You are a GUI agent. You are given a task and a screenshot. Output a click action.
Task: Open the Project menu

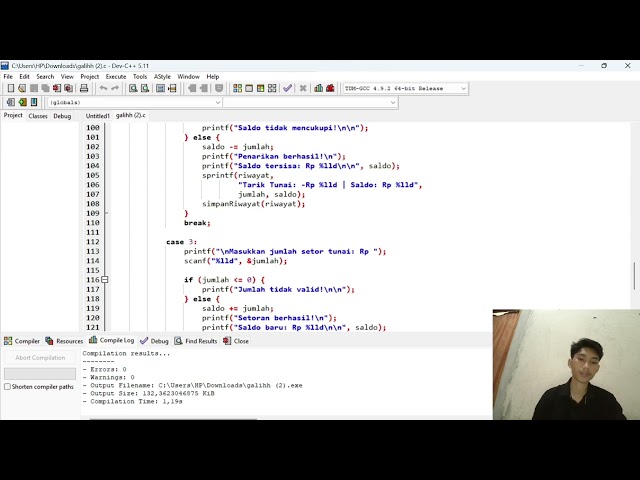pyautogui.click(x=89, y=76)
